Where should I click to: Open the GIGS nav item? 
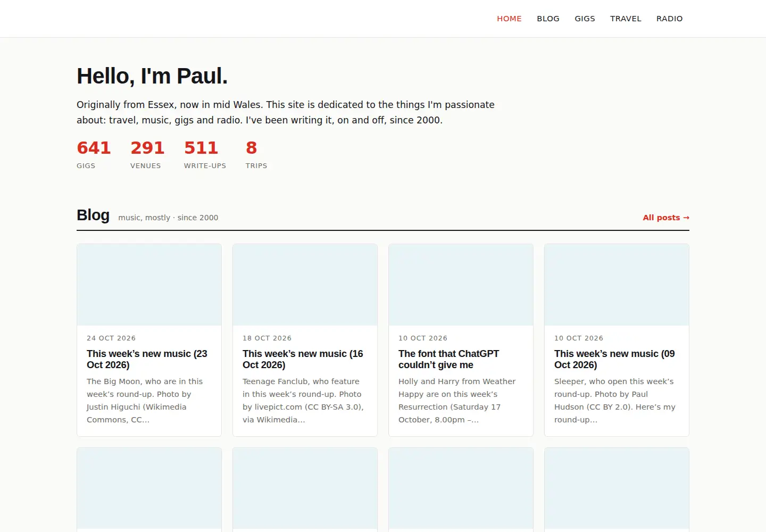[x=585, y=19]
